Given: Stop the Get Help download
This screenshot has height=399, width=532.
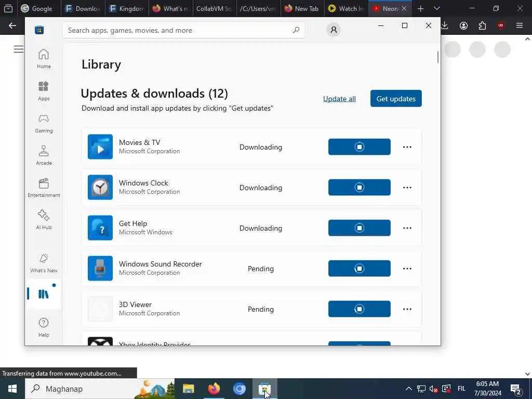Looking at the screenshot, I should click(x=360, y=228).
